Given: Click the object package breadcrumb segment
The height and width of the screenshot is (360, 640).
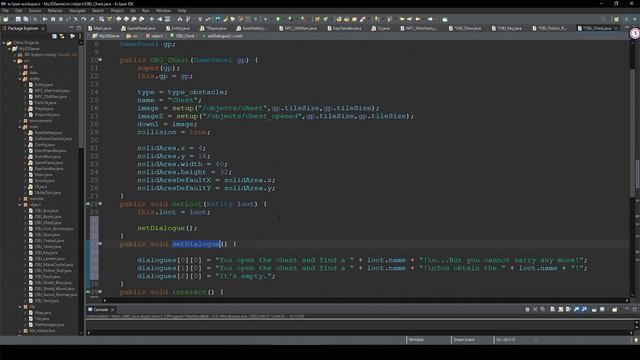Looking at the screenshot, I should pos(155,36).
